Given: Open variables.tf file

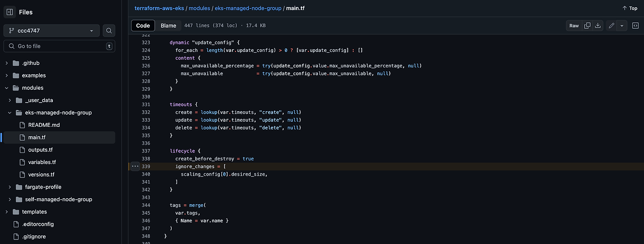Looking at the screenshot, I should click(42, 162).
